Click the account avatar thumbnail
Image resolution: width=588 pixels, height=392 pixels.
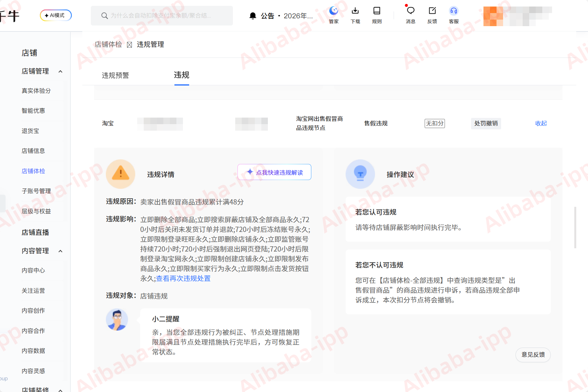click(493, 16)
